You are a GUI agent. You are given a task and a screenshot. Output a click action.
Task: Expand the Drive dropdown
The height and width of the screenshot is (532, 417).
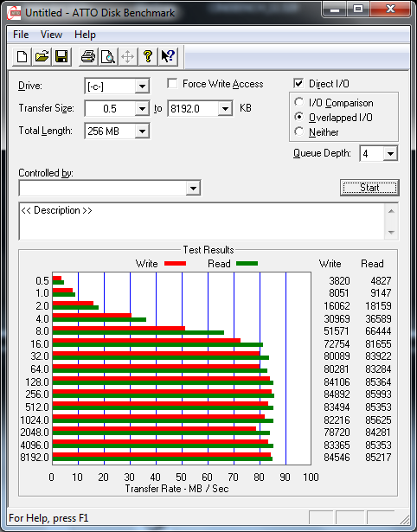tap(142, 87)
